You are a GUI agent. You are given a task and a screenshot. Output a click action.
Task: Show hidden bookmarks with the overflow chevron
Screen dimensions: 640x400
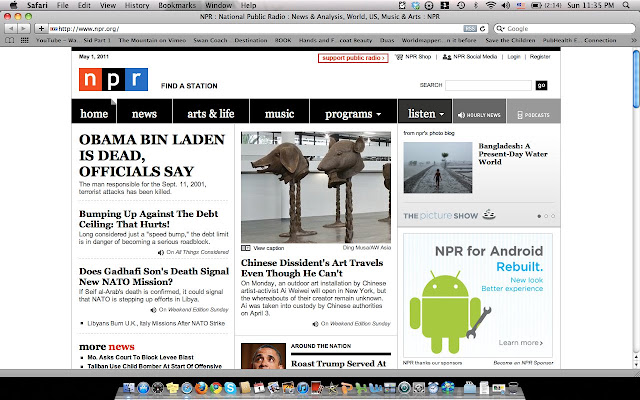click(x=633, y=40)
